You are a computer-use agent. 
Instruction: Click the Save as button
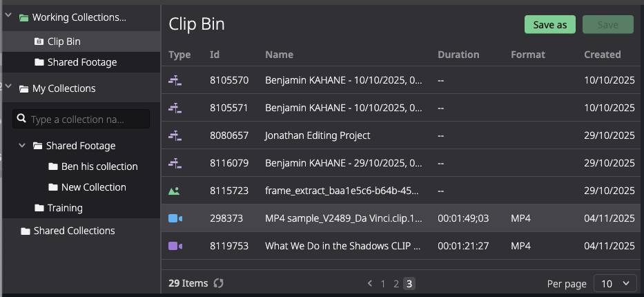click(x=550, y=25)
